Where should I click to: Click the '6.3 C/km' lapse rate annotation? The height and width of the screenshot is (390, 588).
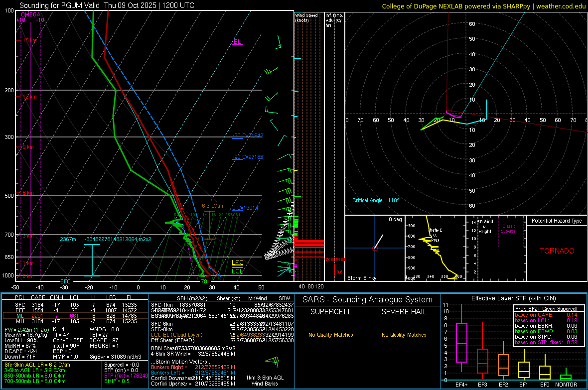212,206
